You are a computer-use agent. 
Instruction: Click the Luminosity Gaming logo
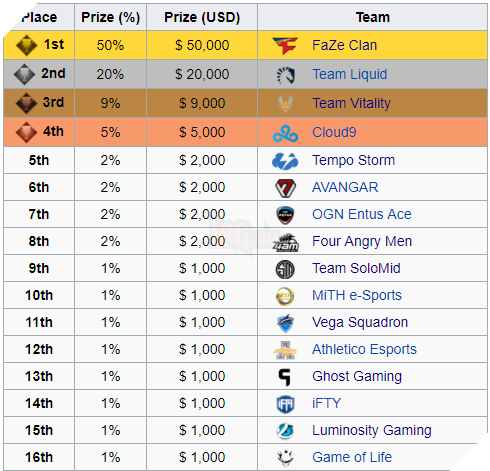(285, 431)
